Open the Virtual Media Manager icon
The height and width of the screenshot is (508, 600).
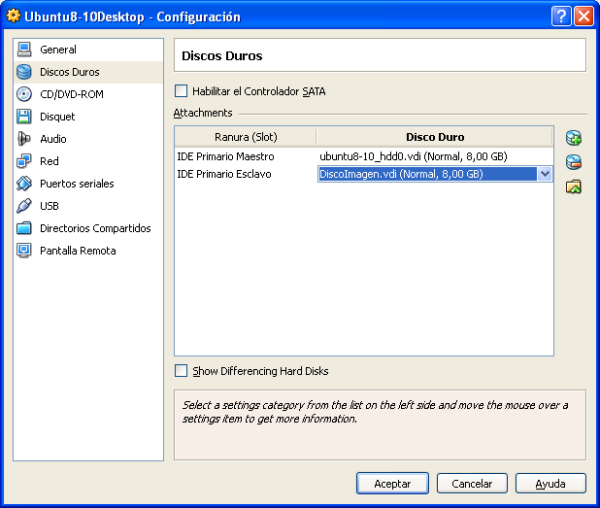tap(573, 187)
